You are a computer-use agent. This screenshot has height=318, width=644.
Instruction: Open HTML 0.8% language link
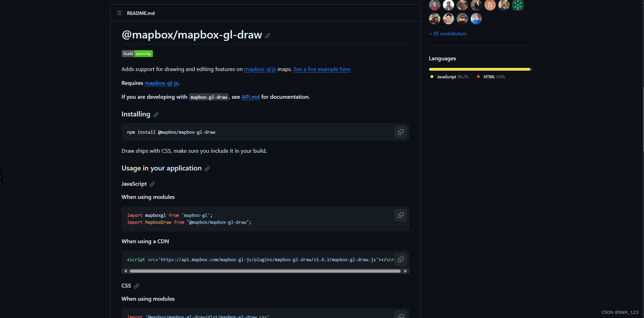coord(491,77)
